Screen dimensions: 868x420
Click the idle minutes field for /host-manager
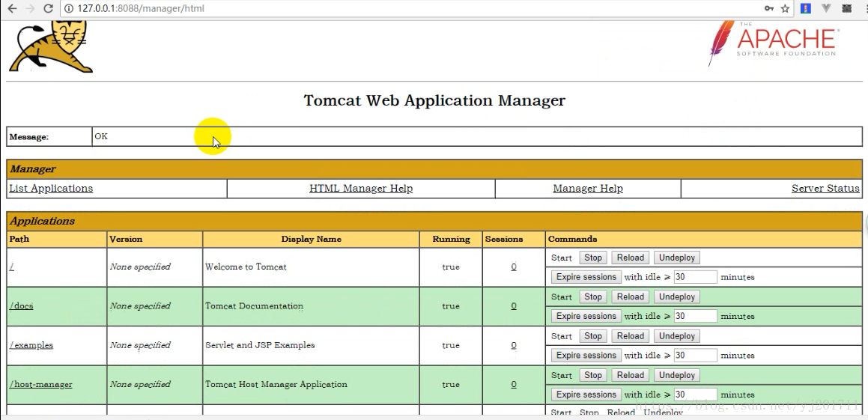[x=695, y=395]
